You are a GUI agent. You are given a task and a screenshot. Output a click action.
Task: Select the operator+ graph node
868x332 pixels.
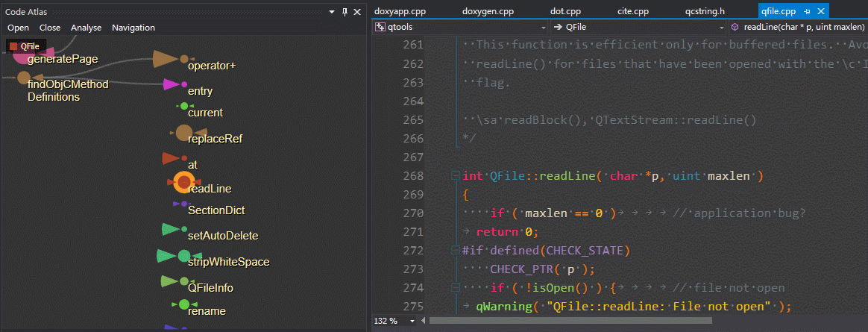(x=184, y=59)
